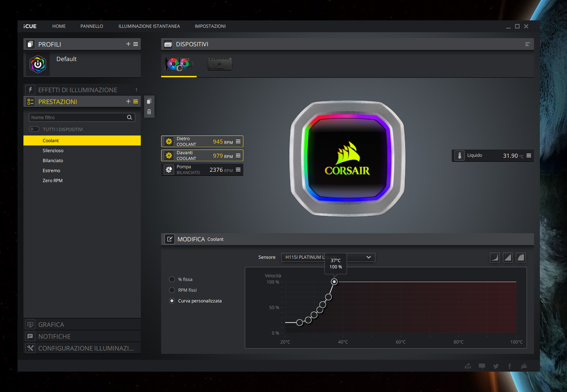567x392 pixels.
Task: Open the Prestazioni list menu
Action: [136, 101]
